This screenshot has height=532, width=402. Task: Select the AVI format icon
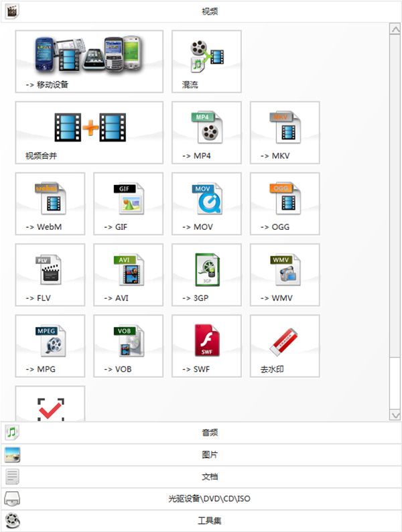click(x=128, y=274)
